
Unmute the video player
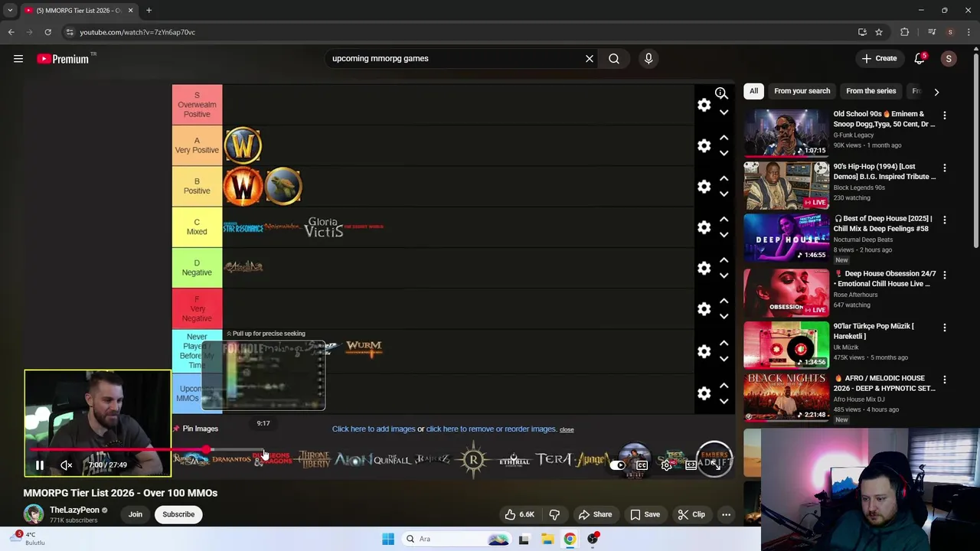(x=67, y=465)
